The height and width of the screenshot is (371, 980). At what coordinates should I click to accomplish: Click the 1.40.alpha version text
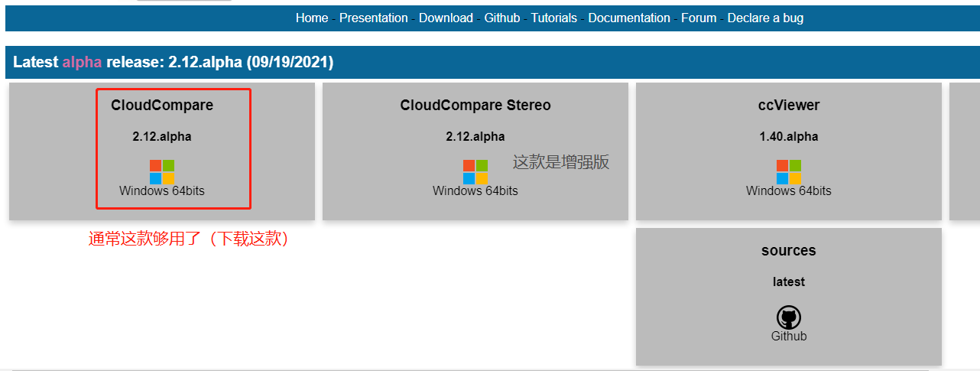tap(789, 137)
